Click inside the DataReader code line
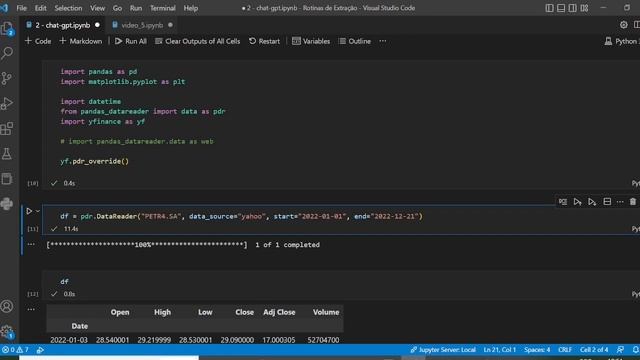 [241, 216]
